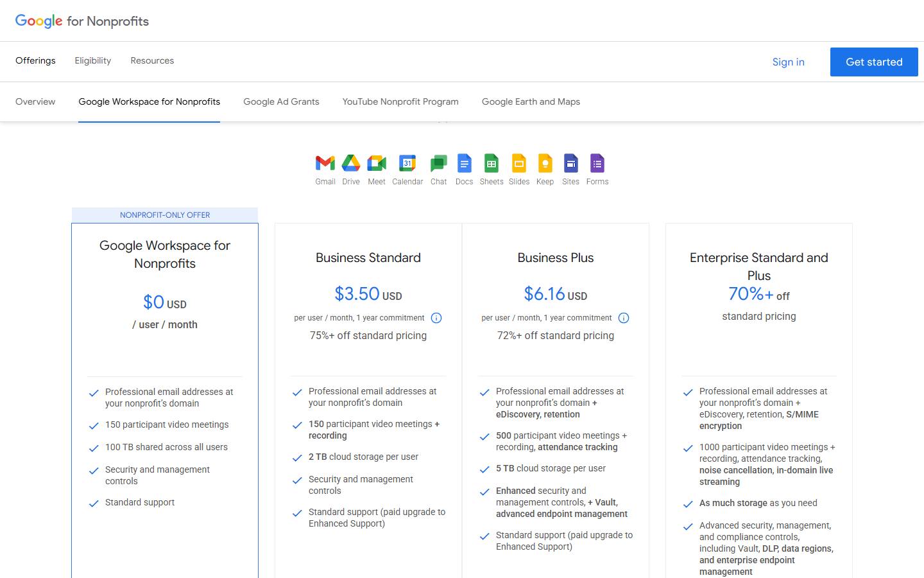Screen dimensions: 924x578
Task: Click the NONPROFIT-ONLY OFFER label
Action: [x=165, y=215]
